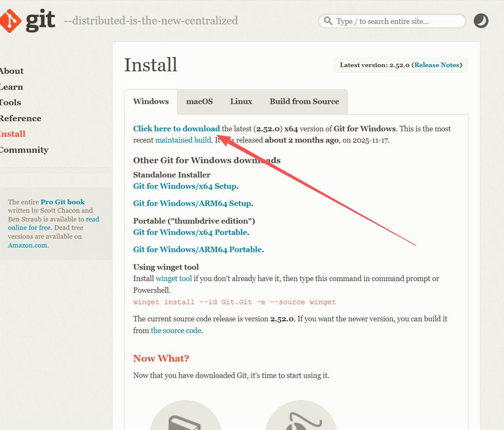Open the Amazon.com link

pyautogui.click(x=28, y=245)
